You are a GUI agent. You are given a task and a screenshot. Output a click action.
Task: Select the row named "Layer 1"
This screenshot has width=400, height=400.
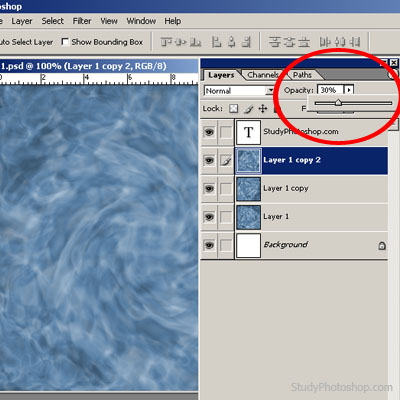[x=295, y=217]
